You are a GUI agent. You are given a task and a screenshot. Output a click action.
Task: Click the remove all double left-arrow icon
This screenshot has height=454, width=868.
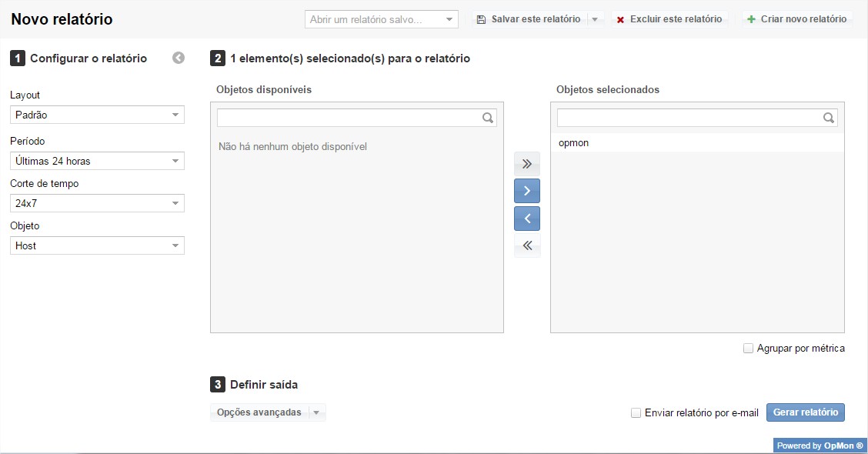tap(527, 246)
